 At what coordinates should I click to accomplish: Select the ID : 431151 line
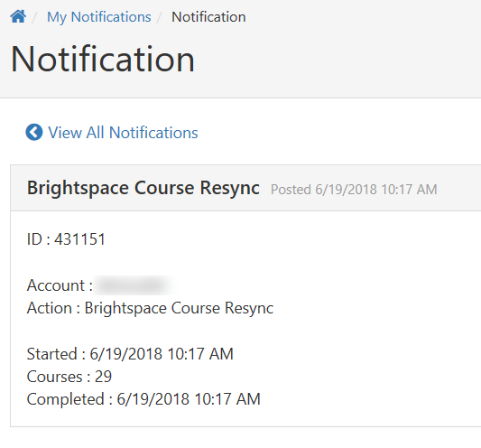click(66, 239)
